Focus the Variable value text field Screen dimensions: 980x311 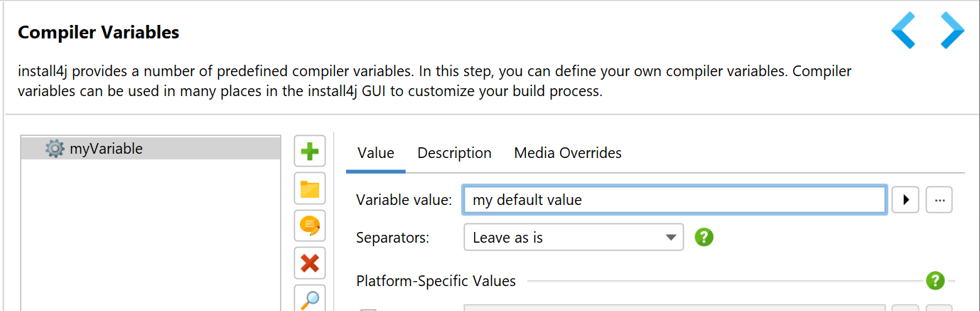point(674,200)
